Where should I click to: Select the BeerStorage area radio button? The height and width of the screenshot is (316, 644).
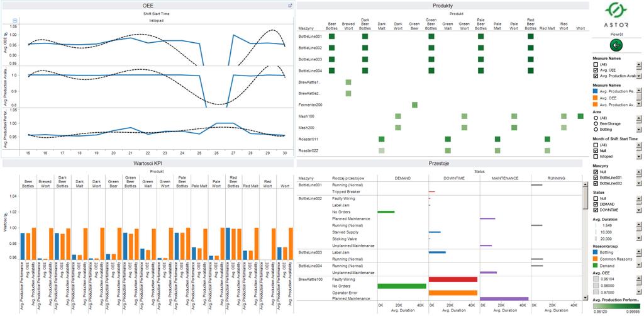(x=596, y=123)
